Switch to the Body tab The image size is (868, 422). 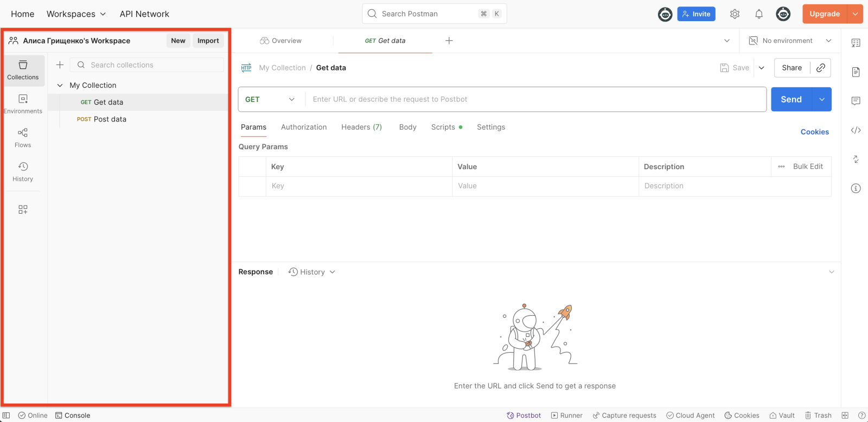tap(407, 127)
